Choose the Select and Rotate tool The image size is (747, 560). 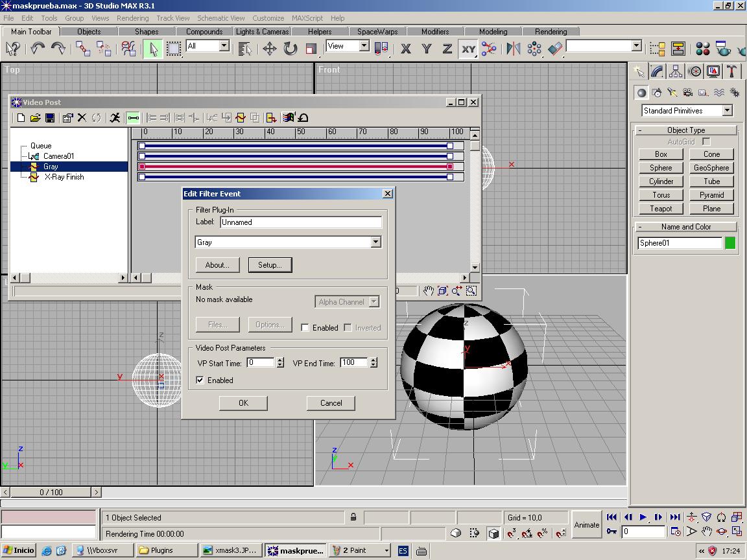[x=290, y=49]
